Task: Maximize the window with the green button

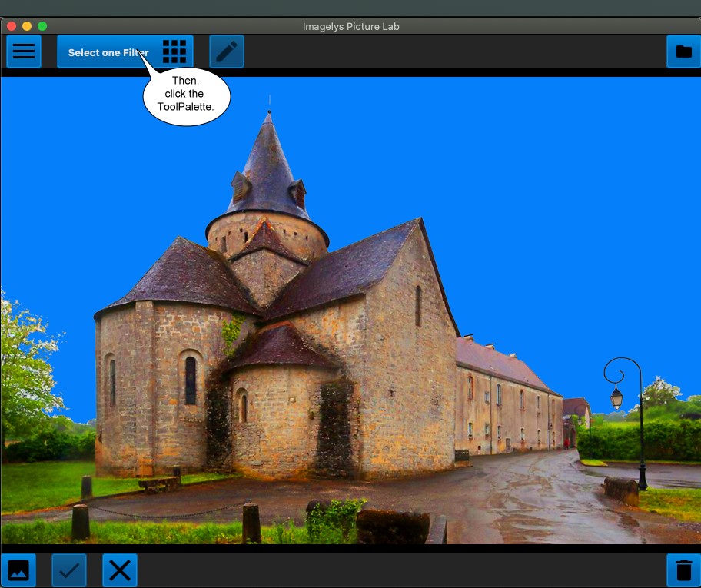Action: (42, 26)
